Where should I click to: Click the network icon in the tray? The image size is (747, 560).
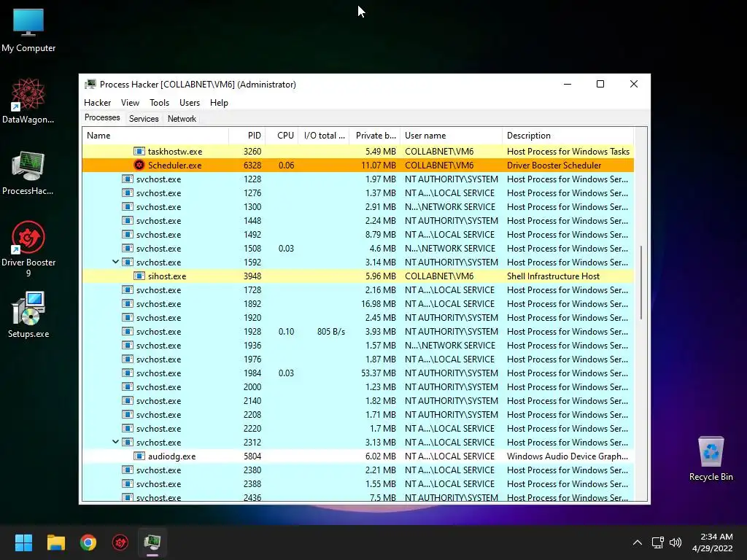(658, 542)
